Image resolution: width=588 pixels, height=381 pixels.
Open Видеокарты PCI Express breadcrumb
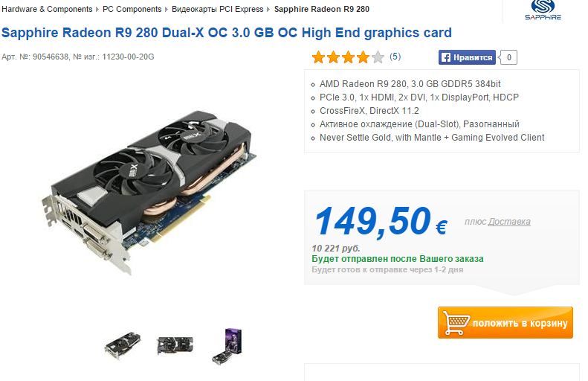[218, 9]
